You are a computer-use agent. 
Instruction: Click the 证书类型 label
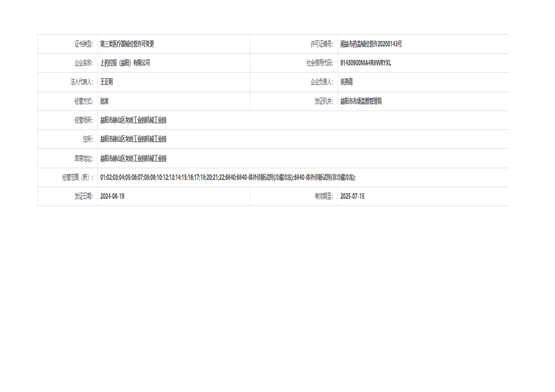click(x=83, y=44)
